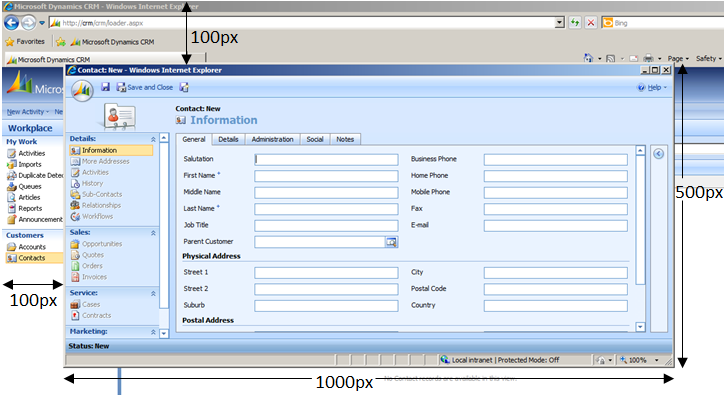724x397 pixels.
Task: Click the Home Phone input field
Action: pyautogui.click(x=555, y=176)
